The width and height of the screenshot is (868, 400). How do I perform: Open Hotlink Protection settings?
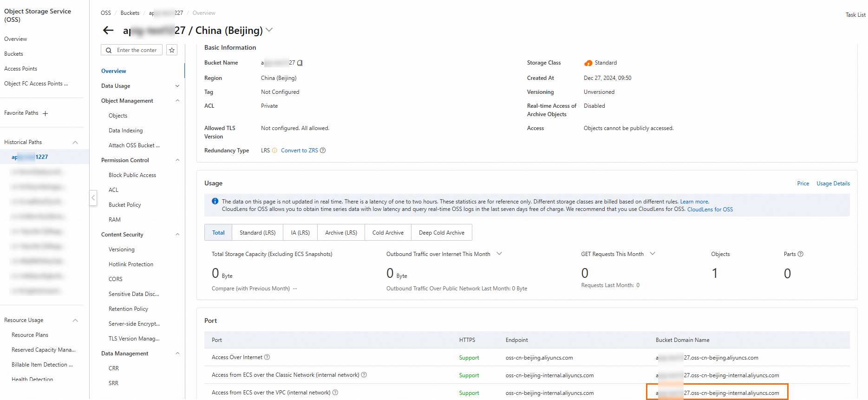[131, 264]
